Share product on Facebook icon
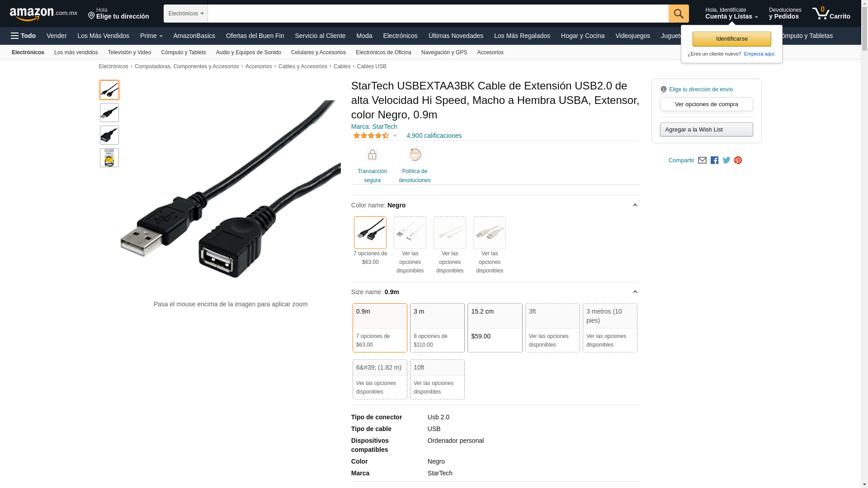868x488 pixels. 714,160
